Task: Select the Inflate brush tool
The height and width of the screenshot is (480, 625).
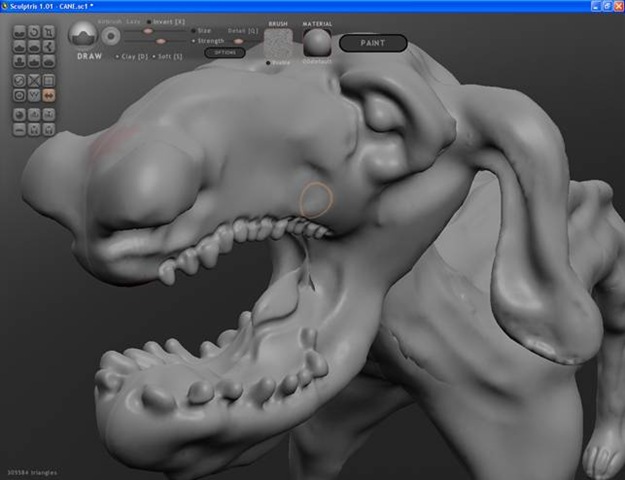Action: (x=20, y=61)
